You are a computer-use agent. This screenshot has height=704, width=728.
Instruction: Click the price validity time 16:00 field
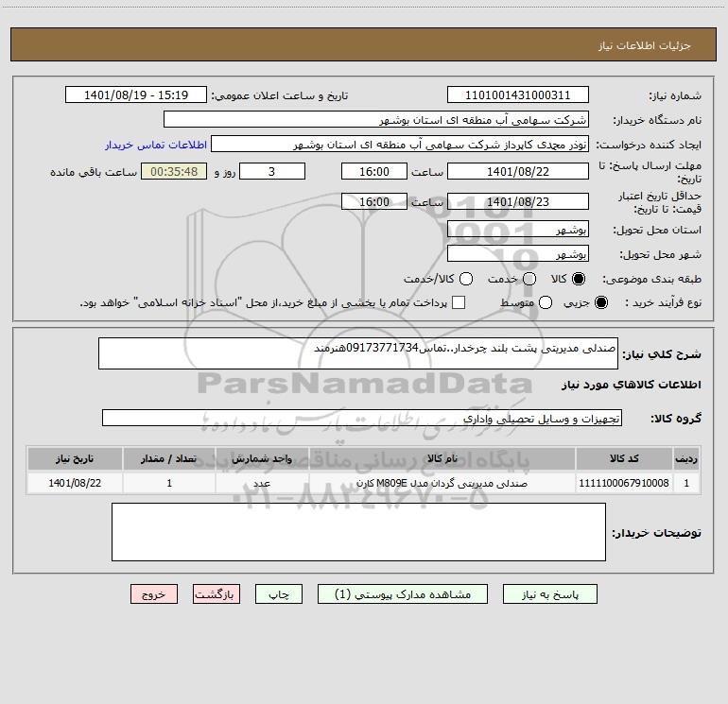coord(374,201)
